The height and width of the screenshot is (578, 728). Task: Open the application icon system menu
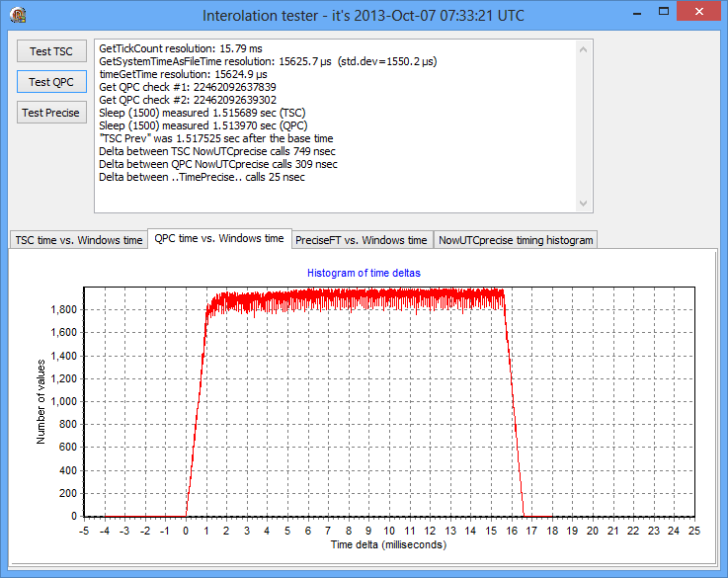tap(18, 15)
